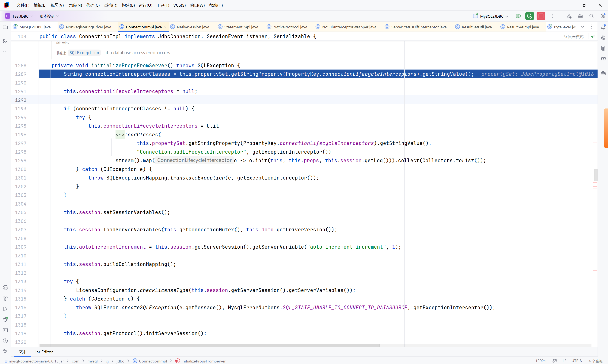
Task: Switch to MySQL2JDBC.java tab
Action: [x=32, y=27]
